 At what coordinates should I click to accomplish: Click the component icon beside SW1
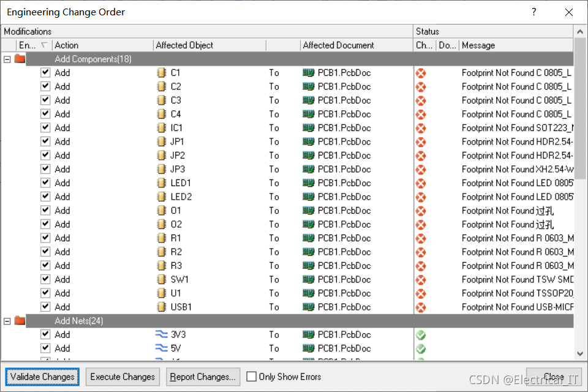(161, 279)
